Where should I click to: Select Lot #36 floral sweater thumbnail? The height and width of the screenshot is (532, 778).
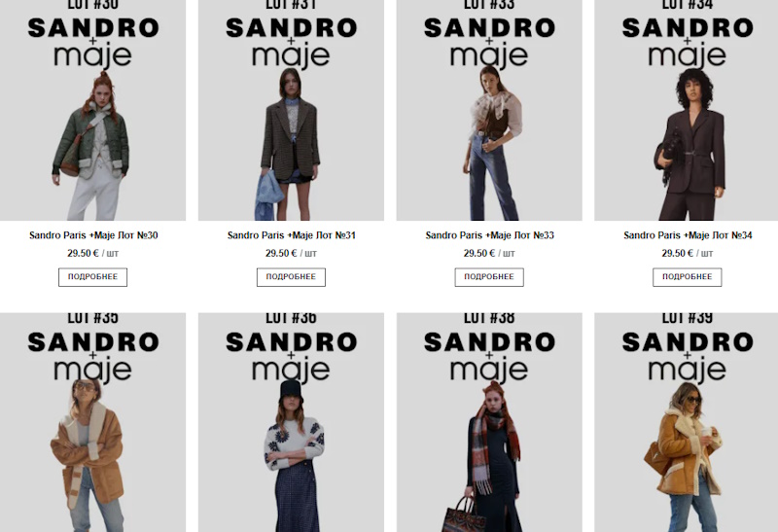[x=291, y=422]
